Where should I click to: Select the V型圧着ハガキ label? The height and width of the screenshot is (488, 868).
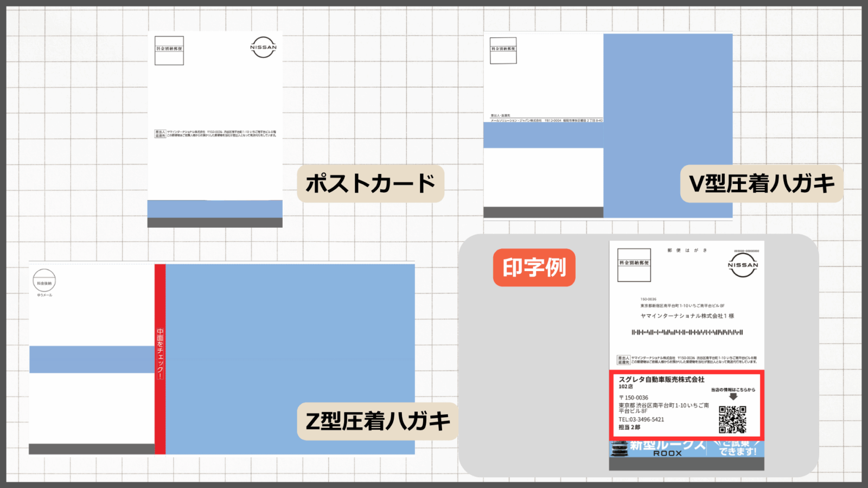[761, 184]
